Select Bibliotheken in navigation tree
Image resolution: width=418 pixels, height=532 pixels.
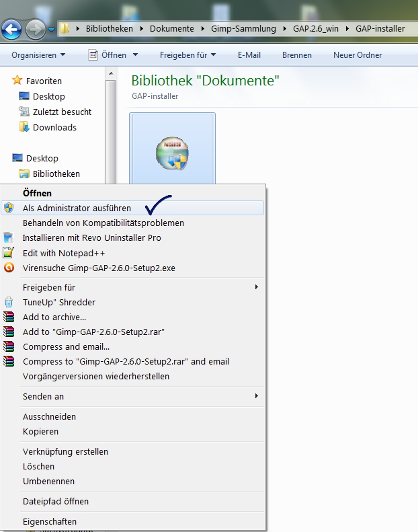click(x=49, y=174)
